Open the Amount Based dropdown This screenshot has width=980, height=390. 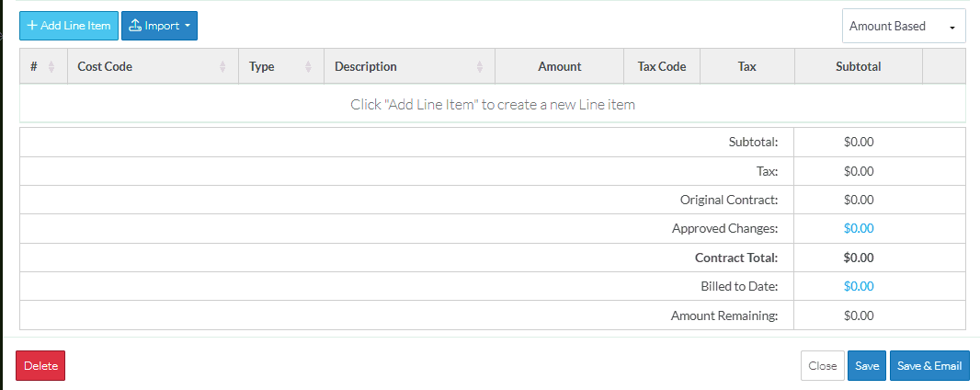pos(903,27)
